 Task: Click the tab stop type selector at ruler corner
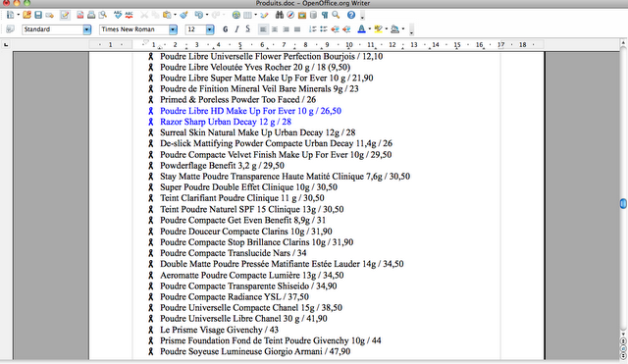tap(6, 45)
